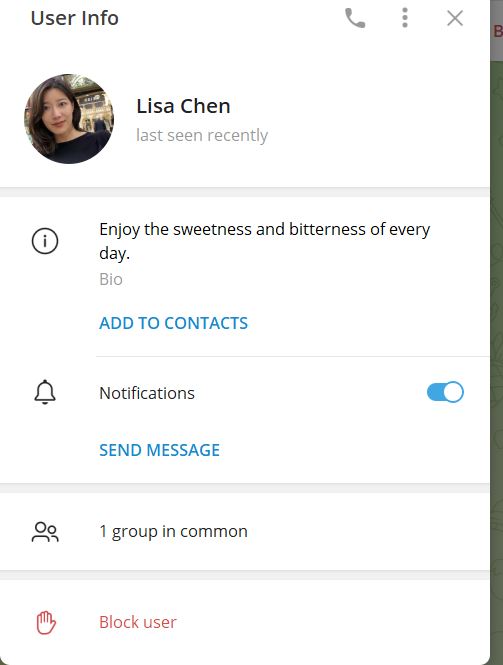Click the bio text about sweetness and bitterness
The height and width of the screenshot is (665, 503).
265,241
